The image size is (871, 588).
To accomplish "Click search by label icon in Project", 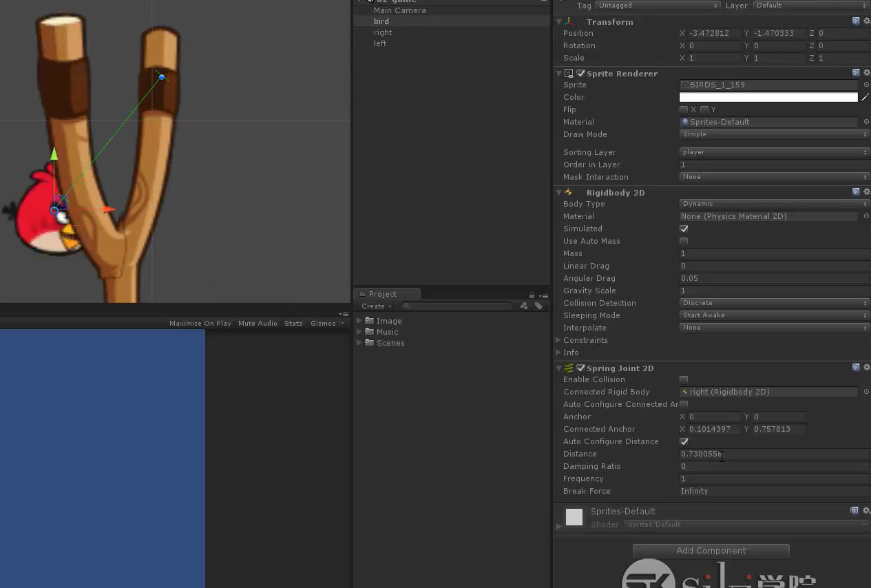I will (x=538, y=306).
